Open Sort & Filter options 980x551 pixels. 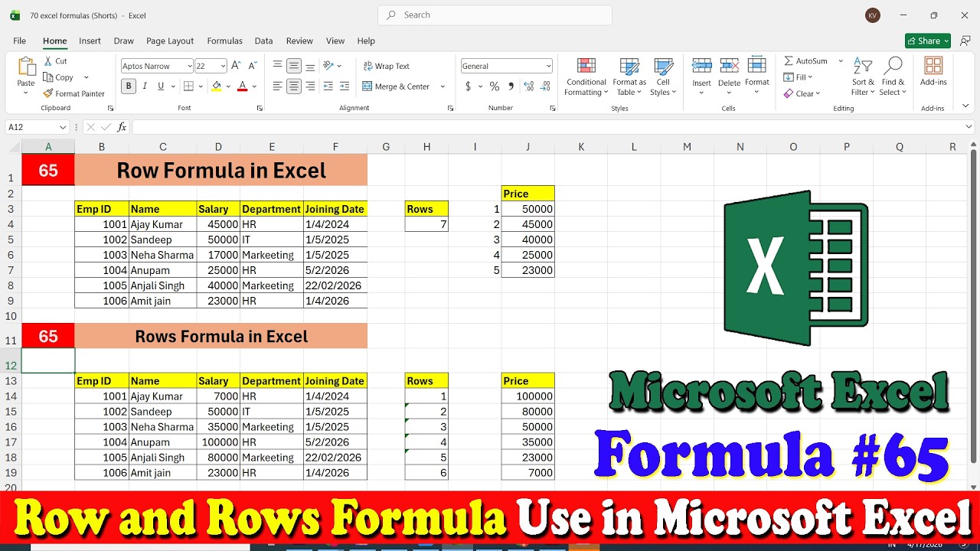(863, 77)
